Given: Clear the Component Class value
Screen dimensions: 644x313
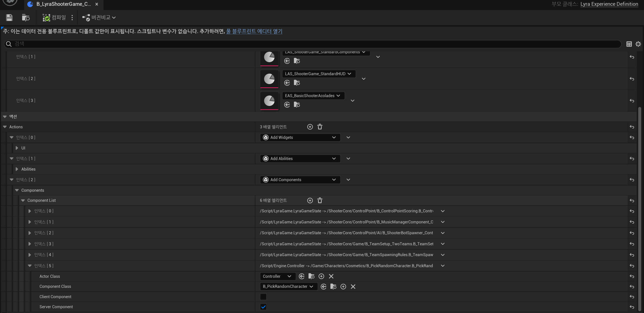Looking at the screenshot, I should click(353, 287).
